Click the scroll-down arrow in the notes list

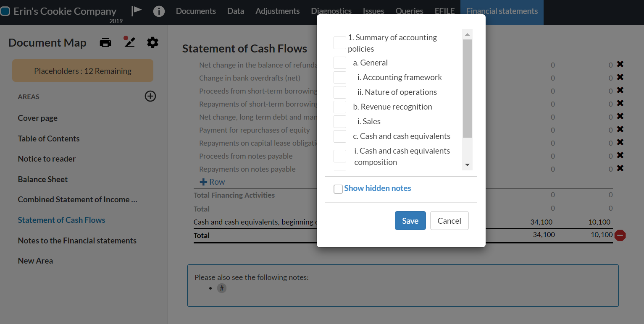pos(467,165)
